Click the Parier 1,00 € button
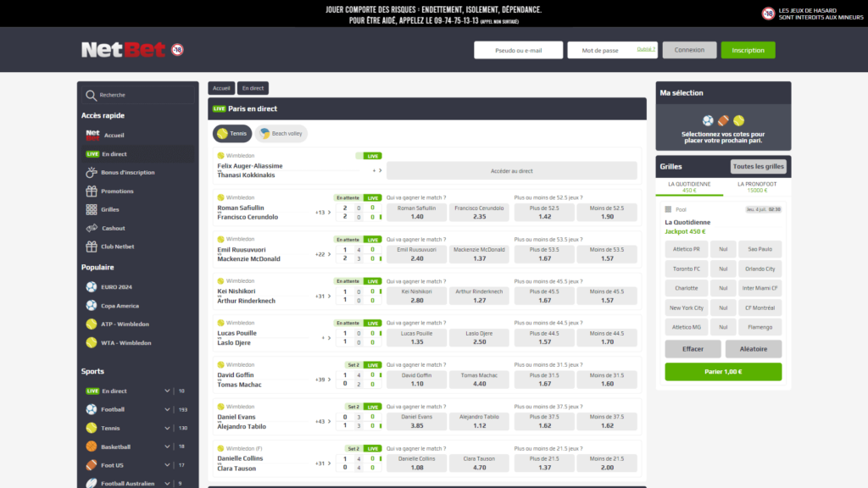This screenshot has width=868, height=488. click(x=723, y=372)
